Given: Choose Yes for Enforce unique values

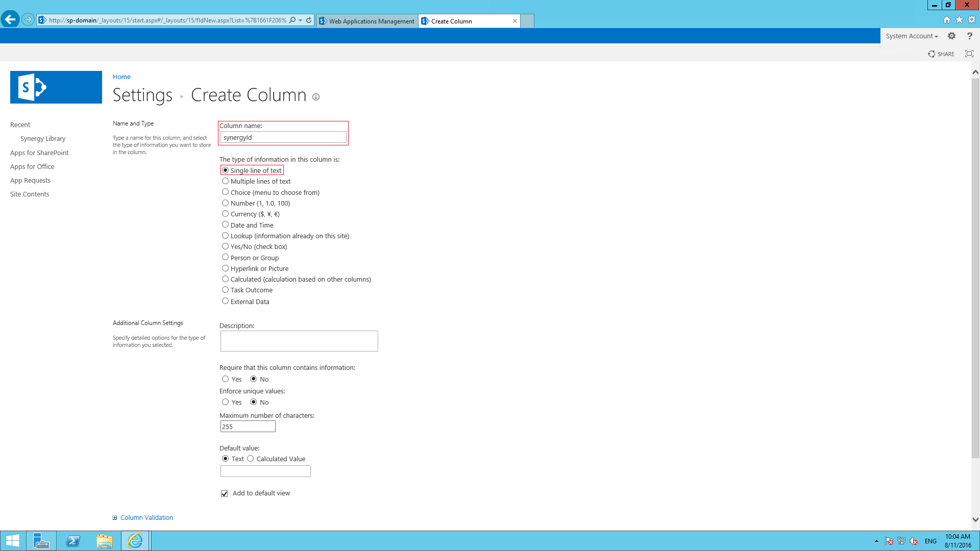Looking at the screenshot, I should [225, 402].
